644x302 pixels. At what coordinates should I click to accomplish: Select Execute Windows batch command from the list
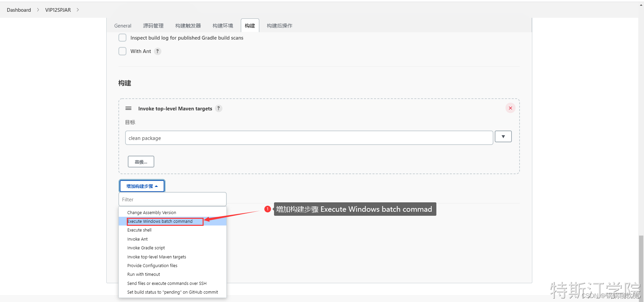[160, 221]
